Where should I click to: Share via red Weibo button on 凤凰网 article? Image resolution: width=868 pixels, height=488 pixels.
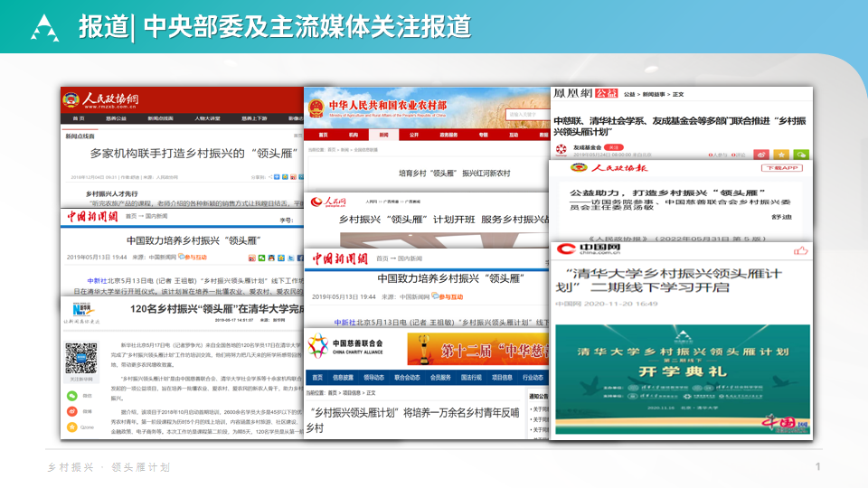[x=761, y=155]
